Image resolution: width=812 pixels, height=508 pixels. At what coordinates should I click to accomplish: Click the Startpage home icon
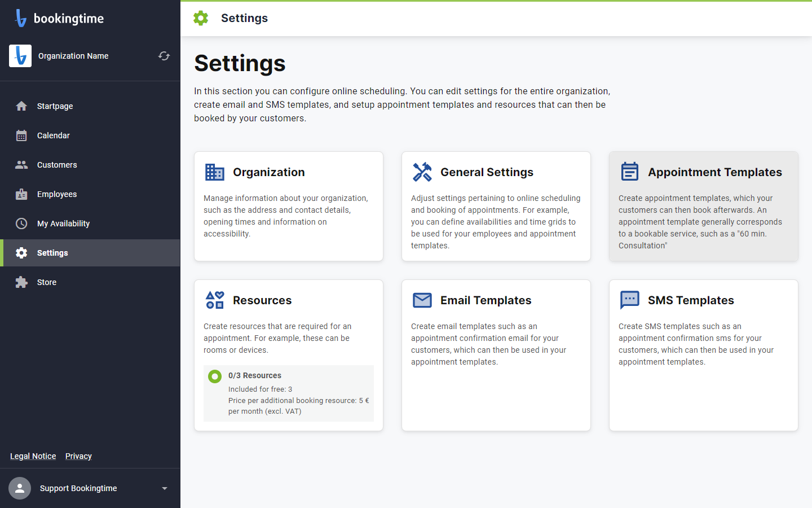click(21, 106)
